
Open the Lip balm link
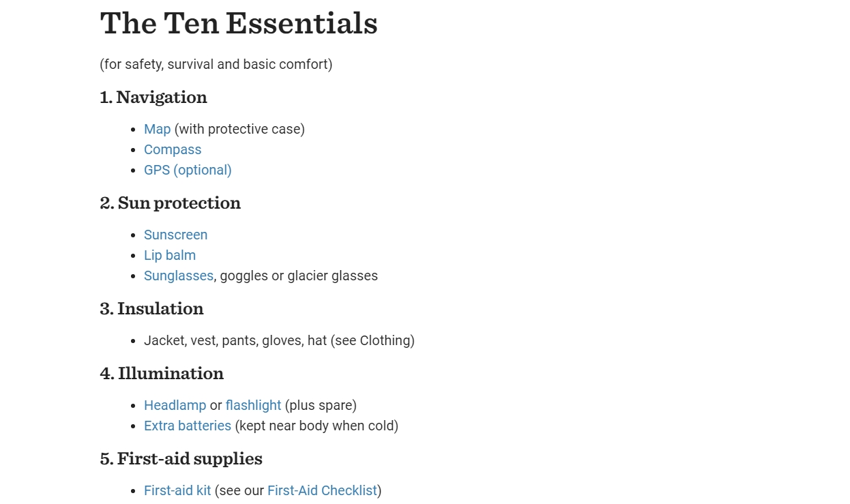coord(170,255)
